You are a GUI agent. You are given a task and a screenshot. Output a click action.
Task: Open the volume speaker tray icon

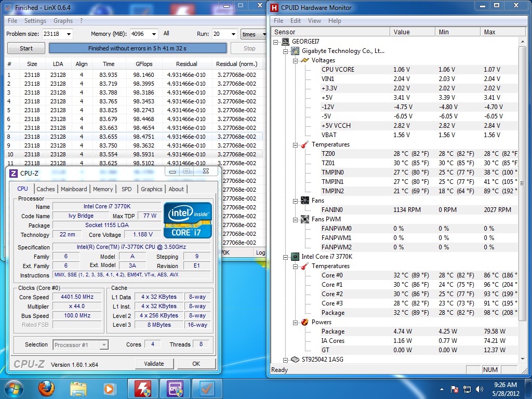point(480,389)
